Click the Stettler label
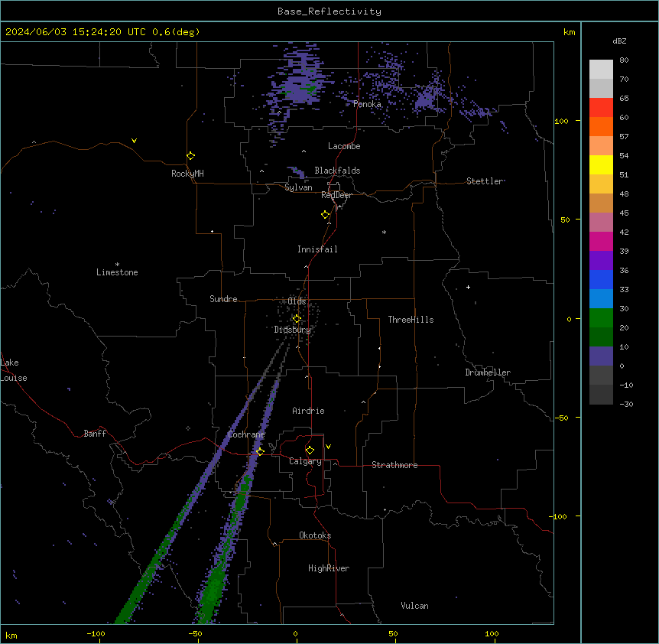The height and width of the screenshot is (644, 659). (x=485, y=181)
